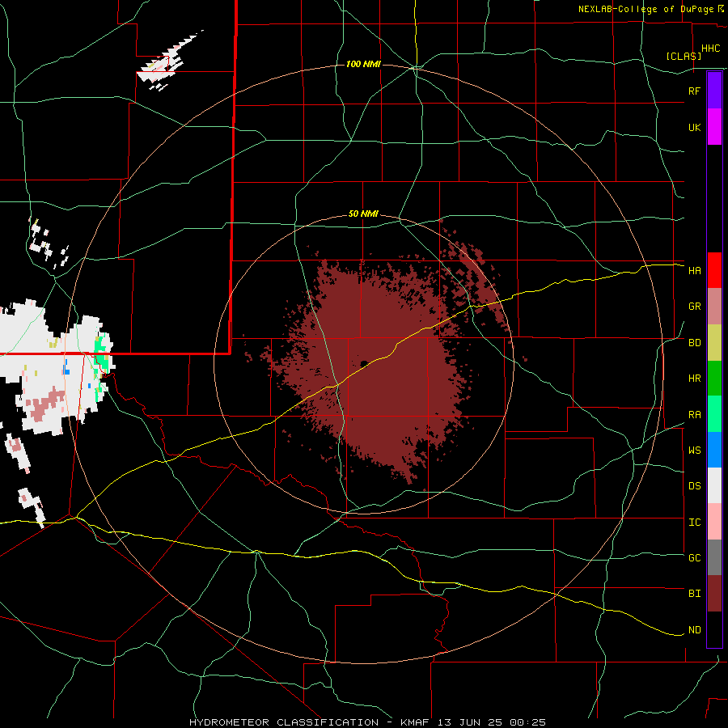Click the 50 NMI range ring label

coord(363,214)
